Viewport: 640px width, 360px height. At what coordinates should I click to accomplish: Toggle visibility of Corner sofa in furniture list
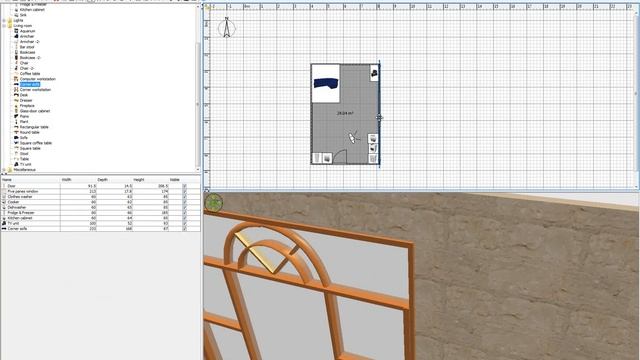184,229
